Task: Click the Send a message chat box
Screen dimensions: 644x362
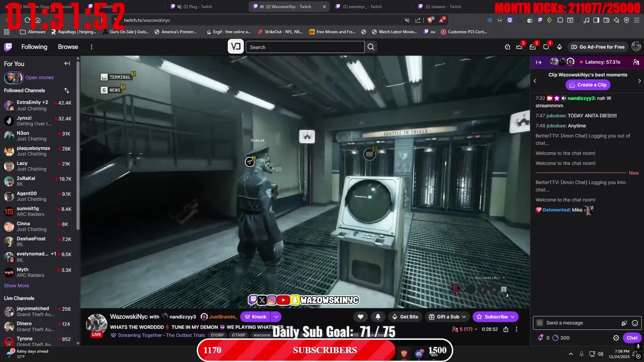Action: click(587, 323)
